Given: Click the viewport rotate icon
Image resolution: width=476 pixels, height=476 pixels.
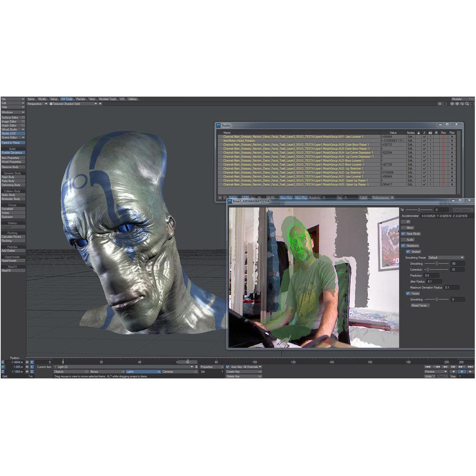Looking at the screenshot, I should (462, 103).
